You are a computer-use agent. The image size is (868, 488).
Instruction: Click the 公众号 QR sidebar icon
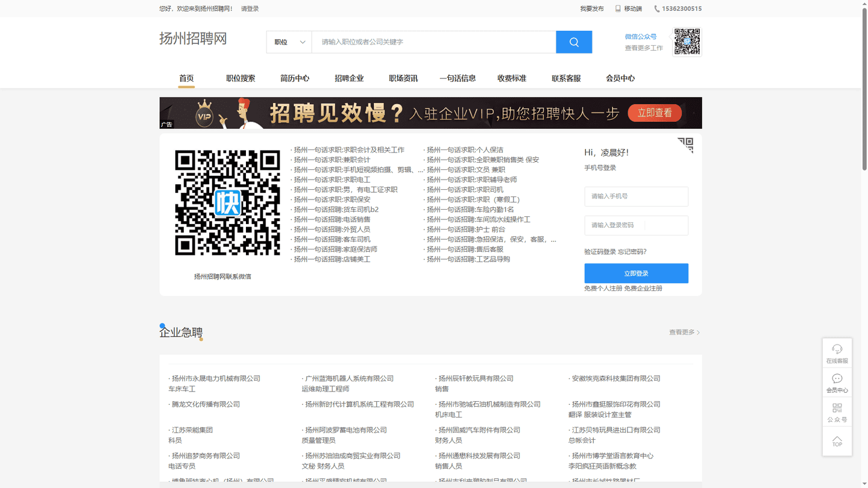pyautogui.click(x=837, y=408)
